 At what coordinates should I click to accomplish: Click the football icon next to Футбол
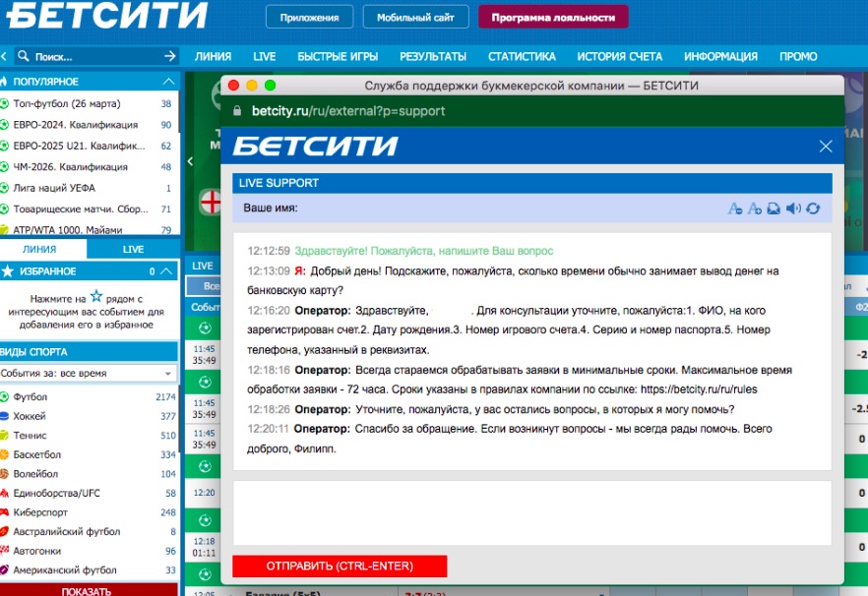[x=4, y=396]
